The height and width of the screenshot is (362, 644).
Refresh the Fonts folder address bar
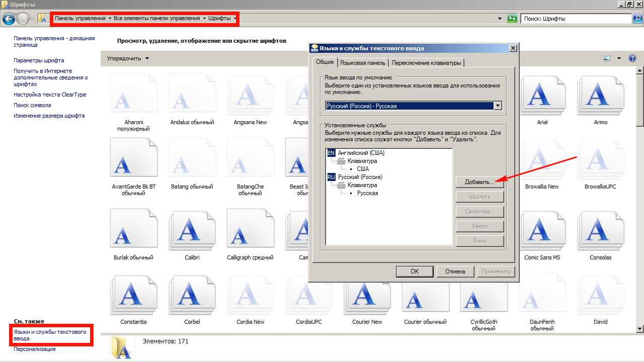point(512,19)
